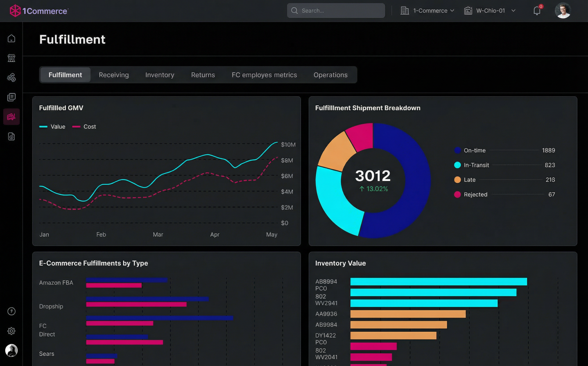Switch to the Receiving tab

click(x=113, y=75)
